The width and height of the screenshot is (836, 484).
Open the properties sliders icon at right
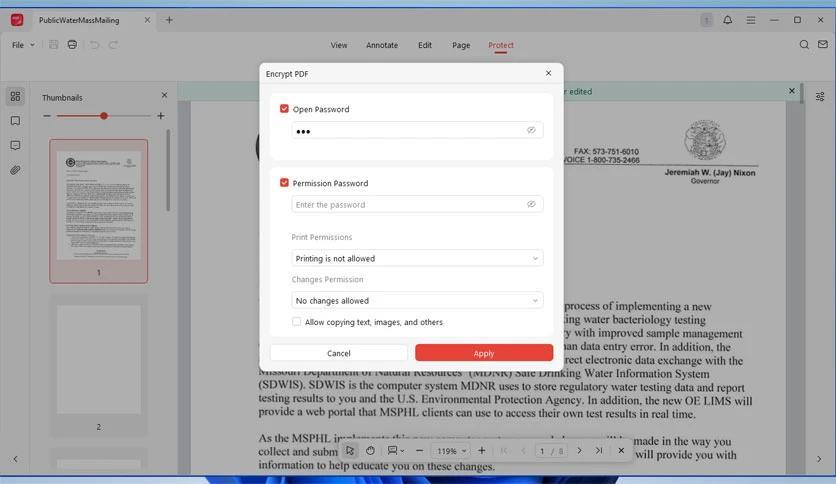(x=820, y=96)
